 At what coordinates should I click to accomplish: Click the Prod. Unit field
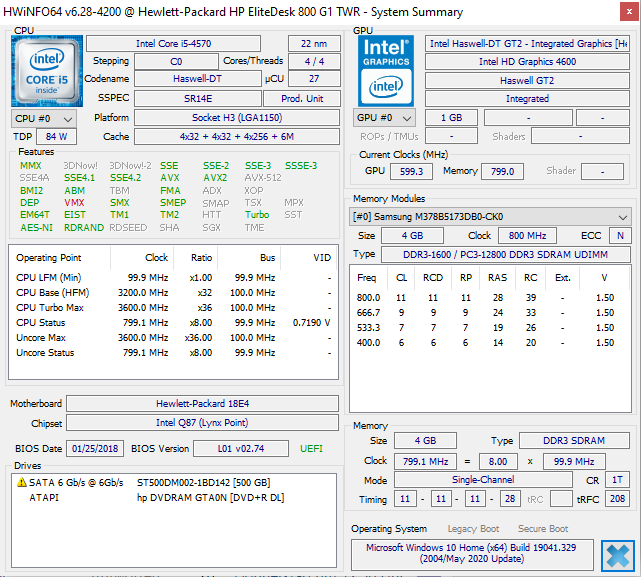click(302, 99)
